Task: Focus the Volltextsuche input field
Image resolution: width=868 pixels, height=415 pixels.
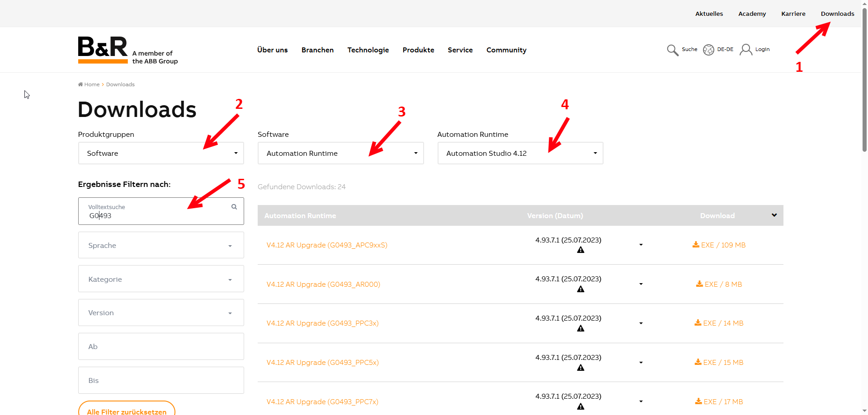Action: (x=161, y=211)
